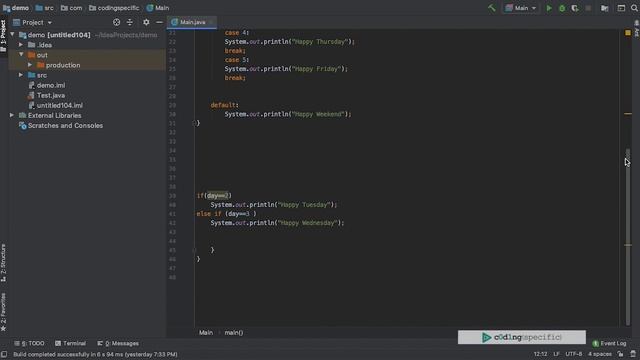This screenshot has height=360, width=640.
Task: Open the TODO tool window
Action: [x=29, y=343]
